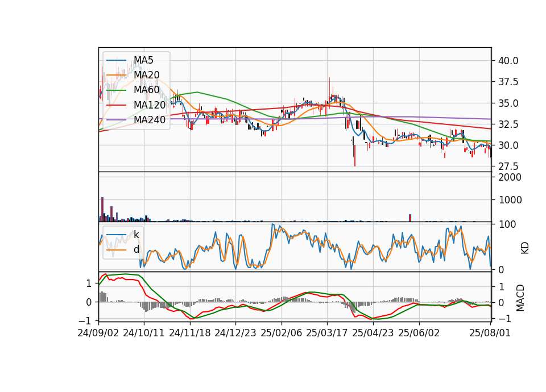The image size is (546, 392).
Task: Click the MA5 legend label
Action: point(143,60)
